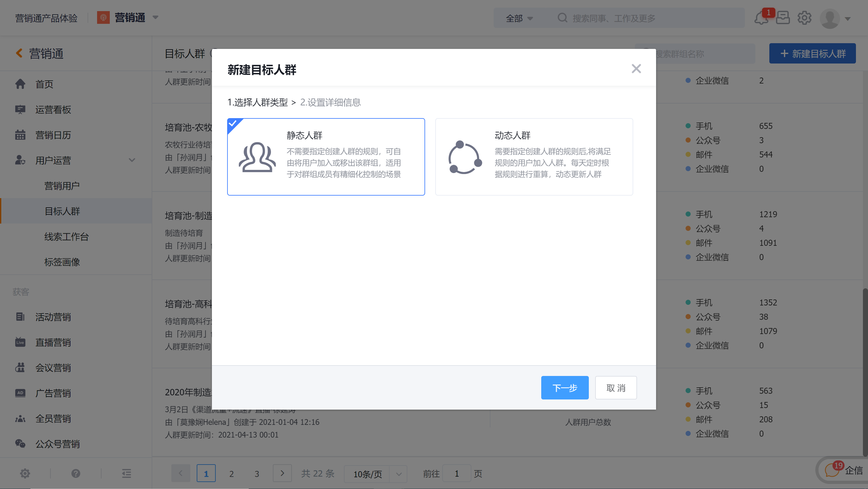Click the 取消 button in dialog
This screenshot has height=489, width=868.
point(615,387)
